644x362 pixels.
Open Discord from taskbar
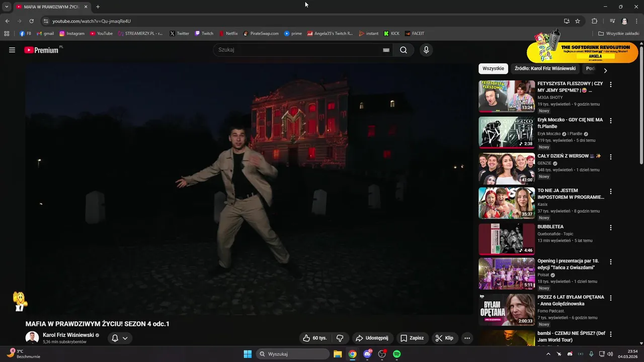(367, 354)
